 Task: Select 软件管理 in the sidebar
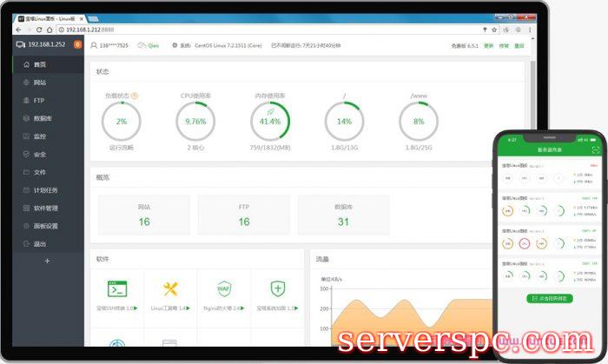[x=44, y=208]
